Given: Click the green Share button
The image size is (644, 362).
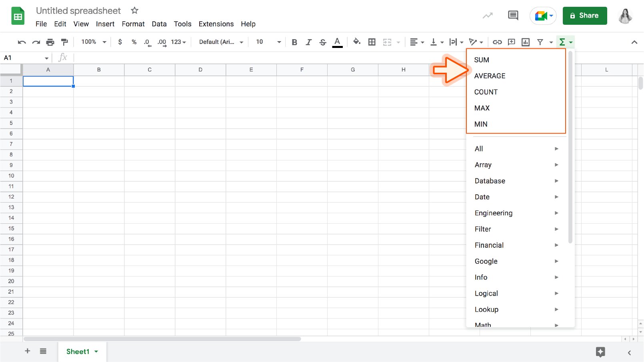Looking at the screenshot, I should [584, 16].
